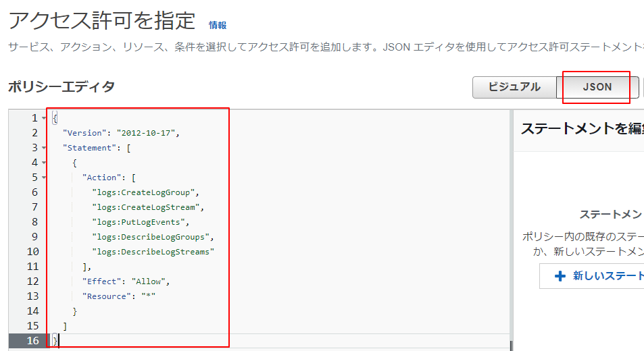The image size is (644, 351).
Task: Place cursor on "logs:CreateLogGroup" line
Action: click(145, 192)
